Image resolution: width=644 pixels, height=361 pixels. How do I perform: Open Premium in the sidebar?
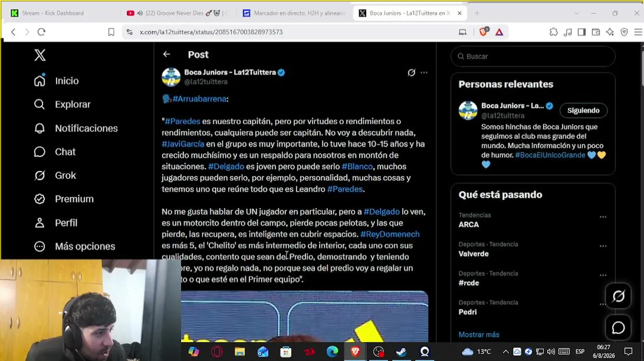click(64, 199)
